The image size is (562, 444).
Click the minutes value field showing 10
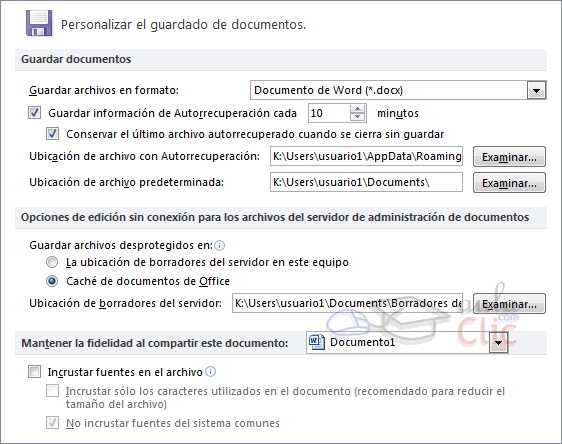tap(329, 113)
